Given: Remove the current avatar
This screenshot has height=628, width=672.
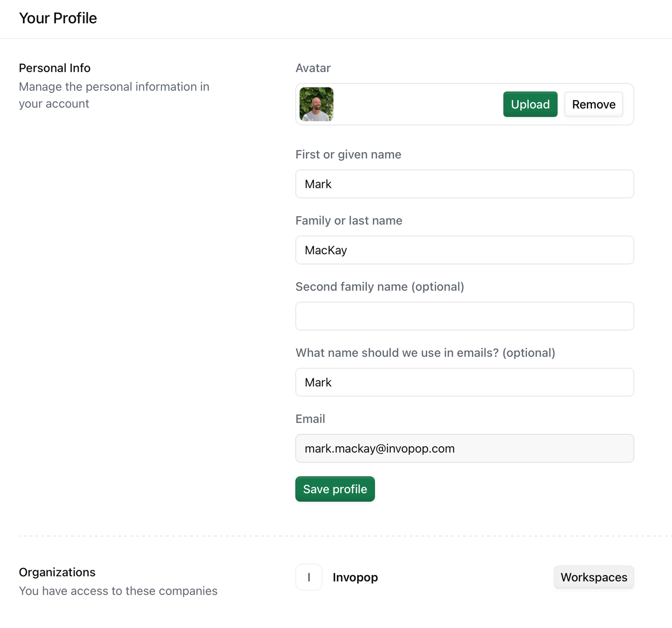Looking at the screenshot, I should (x=594, y=104).
